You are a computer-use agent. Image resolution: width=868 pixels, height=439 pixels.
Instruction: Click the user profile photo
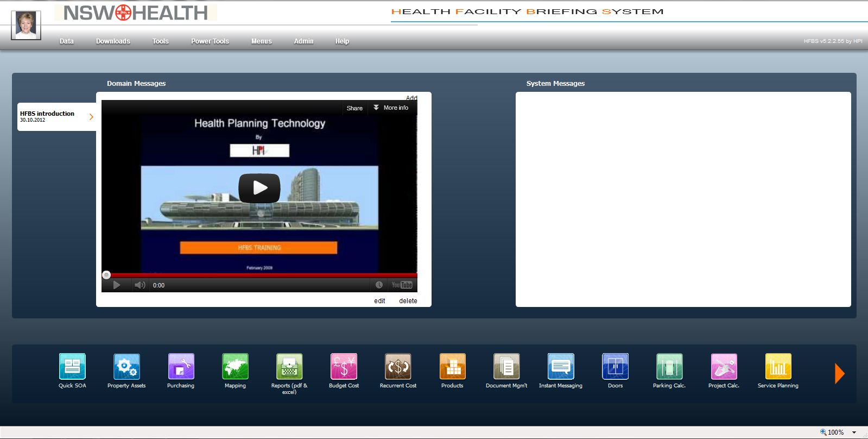point(26,25)
